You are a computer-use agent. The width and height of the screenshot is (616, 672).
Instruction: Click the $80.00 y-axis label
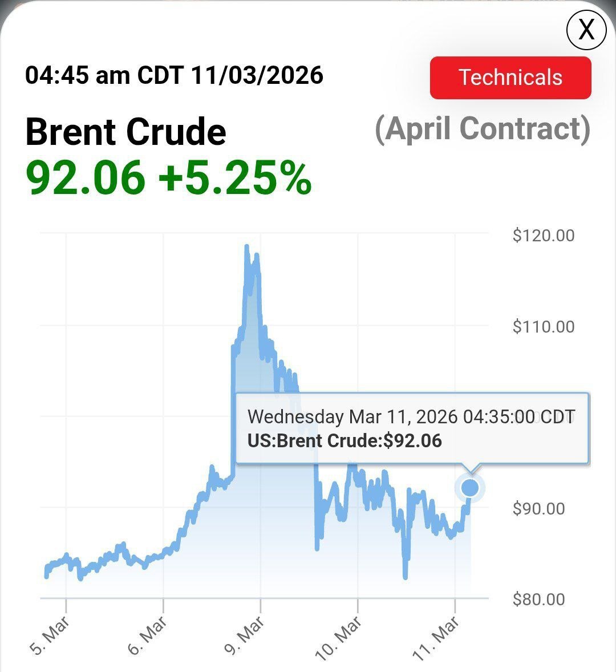[x=538, y=599]
